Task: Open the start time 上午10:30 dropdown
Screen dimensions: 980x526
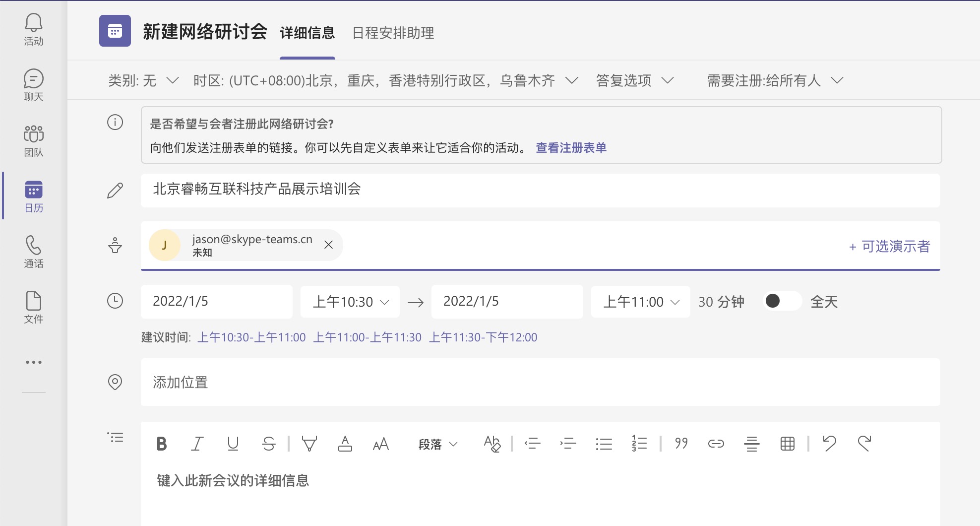Action: [350, 302]
